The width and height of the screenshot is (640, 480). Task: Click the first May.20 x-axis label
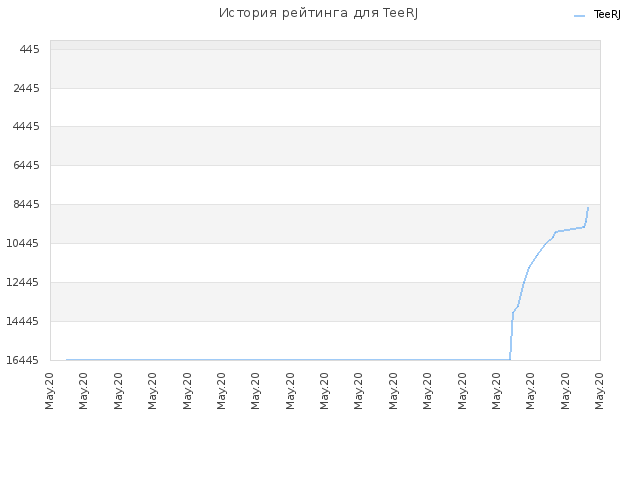click(49, 391)
